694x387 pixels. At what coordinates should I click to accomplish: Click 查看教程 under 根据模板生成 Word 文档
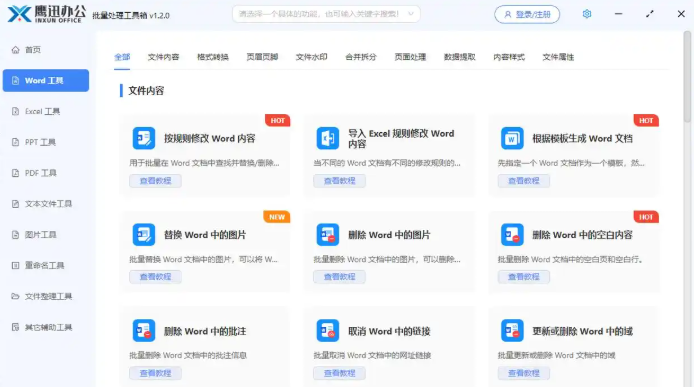[x=524, y=181]
